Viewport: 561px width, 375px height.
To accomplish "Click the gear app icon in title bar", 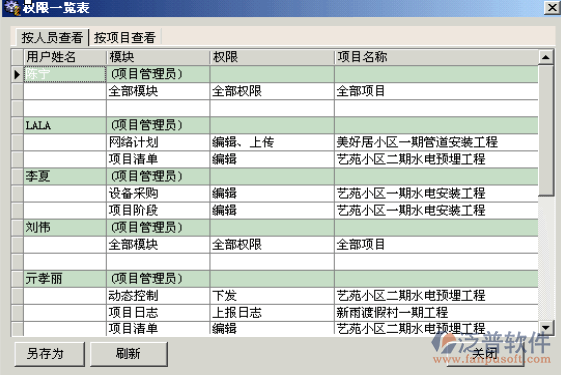I will [x=12, y=8].
